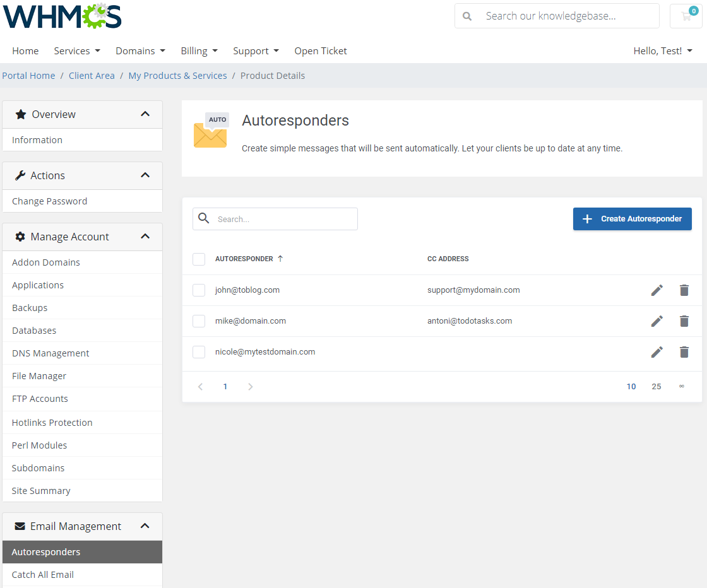Show unlimited entries with infinity option
Screen dimensions: 707x588
tap(681, 386)
